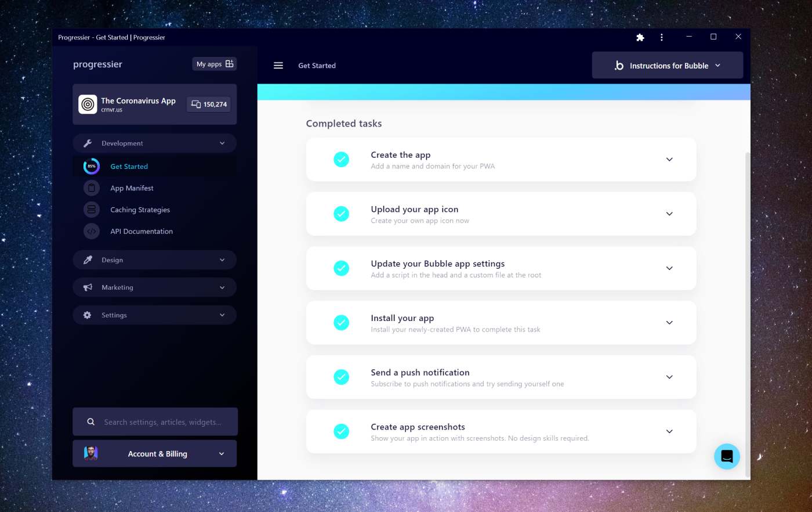Click the API Documentation code icon
The width and height of the screenshot is (812, 512).
pyautogui.click(x=92, y=231)
